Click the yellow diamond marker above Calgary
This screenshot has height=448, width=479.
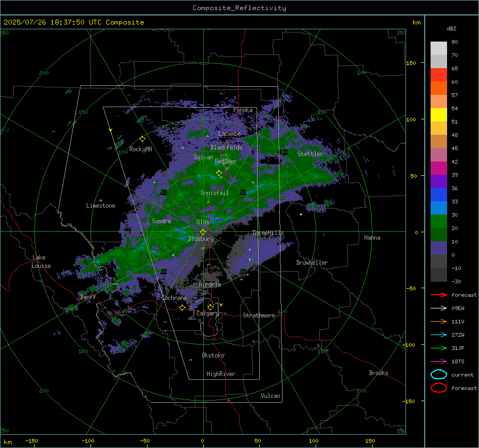pos(210,307)
